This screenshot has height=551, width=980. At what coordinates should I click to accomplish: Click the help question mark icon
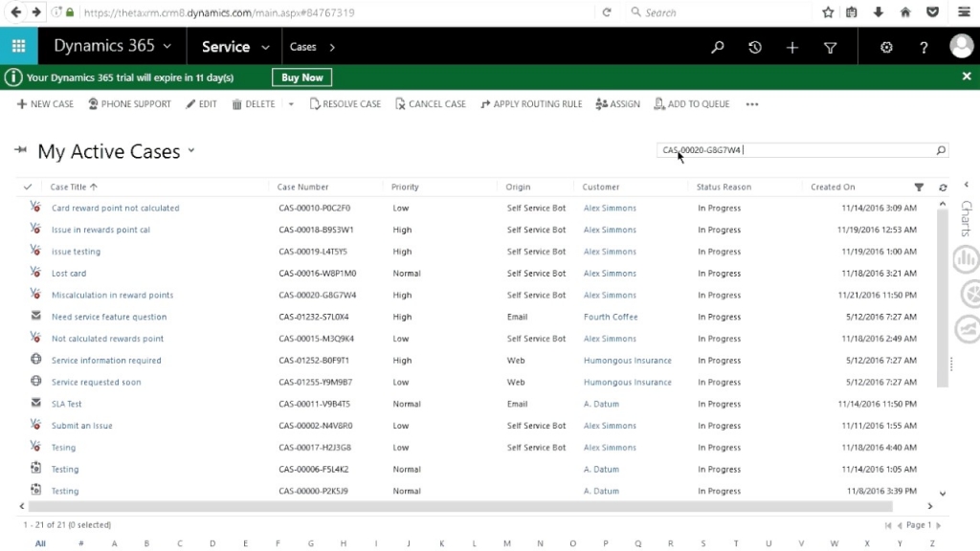pos(924,47)
